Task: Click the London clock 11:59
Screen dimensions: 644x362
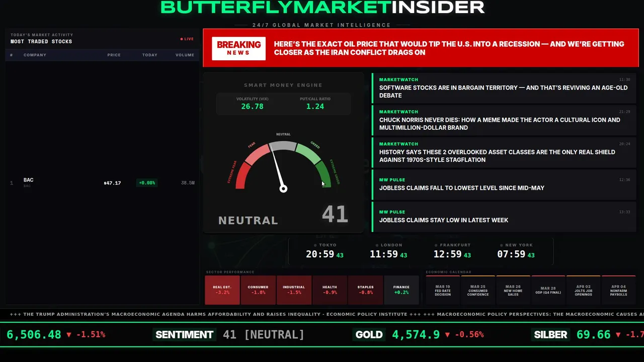Action: 384,254
